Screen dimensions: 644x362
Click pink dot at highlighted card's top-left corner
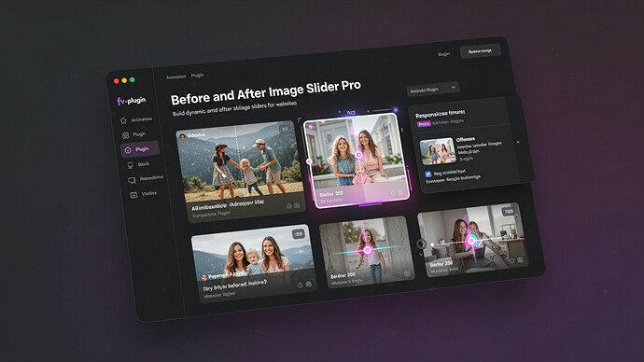[311, 127]
